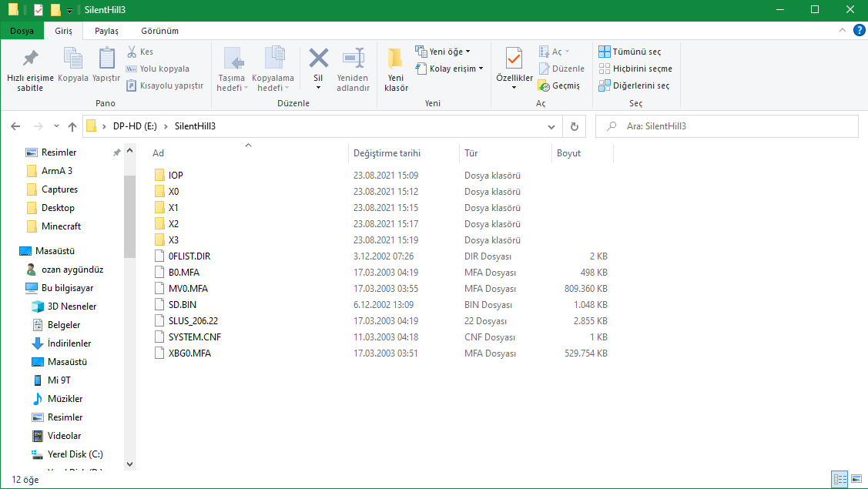Open Mi 9T device in sidebar

59,380
